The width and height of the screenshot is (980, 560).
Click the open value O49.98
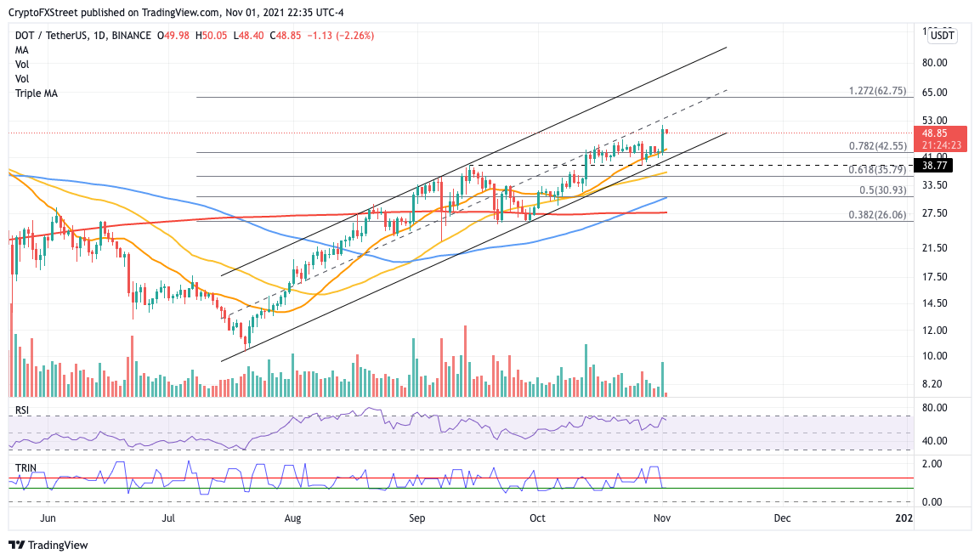pyautogui.click(x=173, y=36)
